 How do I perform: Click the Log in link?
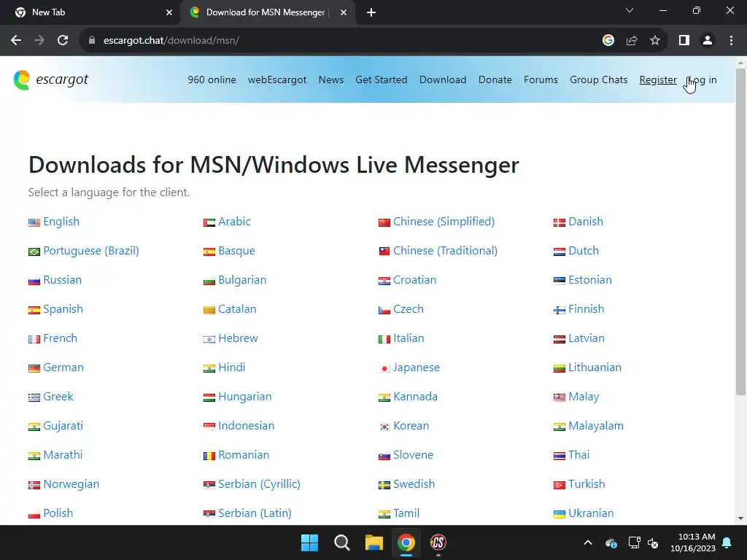(703, 80)
